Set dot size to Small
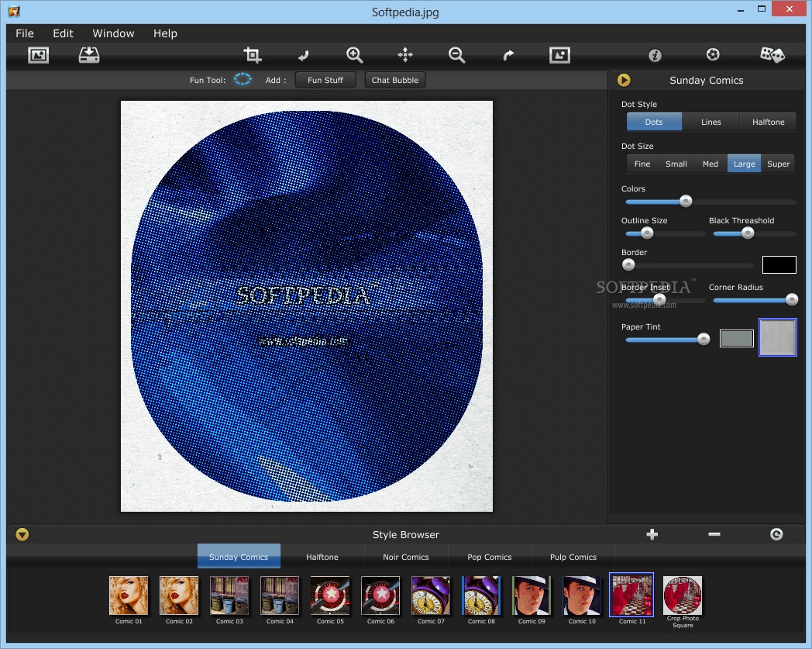 coord(676,164)
